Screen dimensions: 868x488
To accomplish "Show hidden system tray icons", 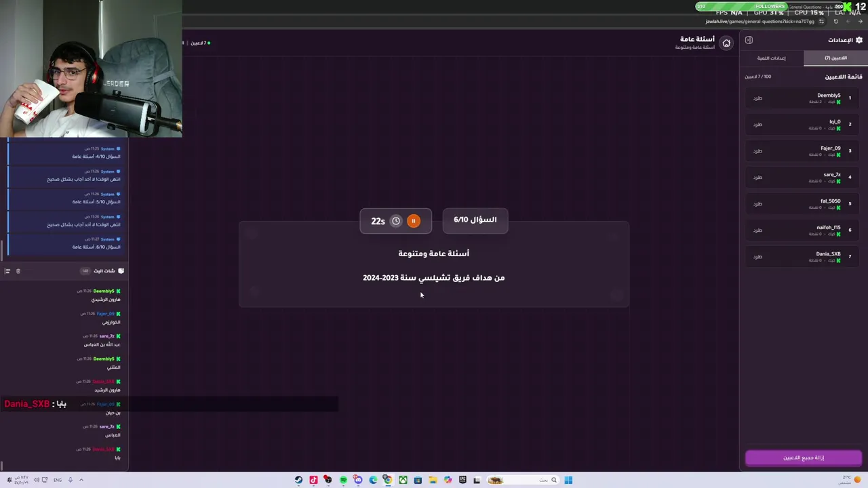I will [x=81, y=480].
